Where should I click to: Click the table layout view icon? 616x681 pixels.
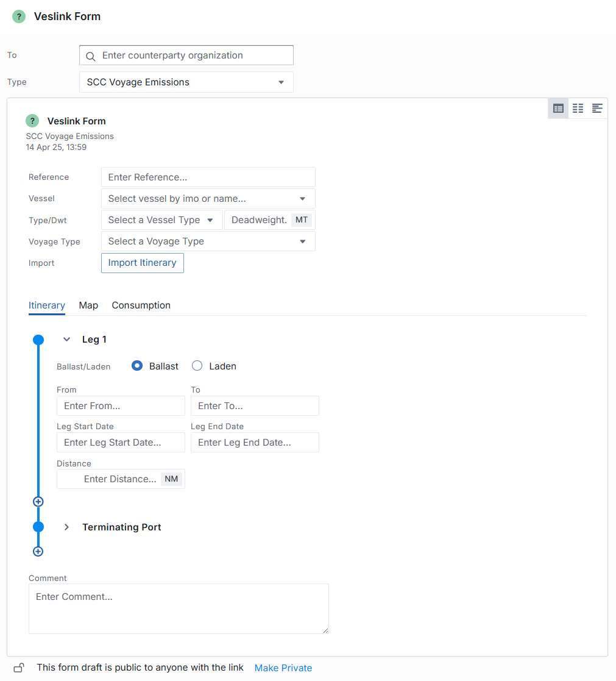coord(558,109)
